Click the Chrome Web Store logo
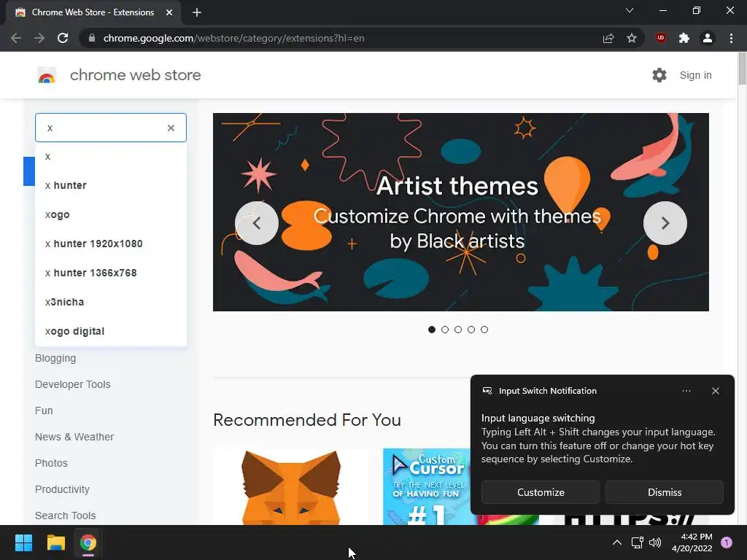747x560 pixels. pyautogui.click(x=47, y=75)
